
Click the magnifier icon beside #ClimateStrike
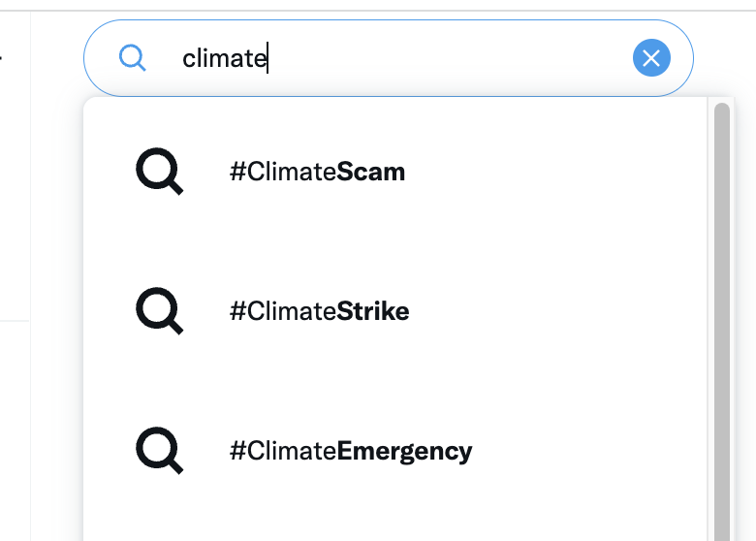click(159, 312)
